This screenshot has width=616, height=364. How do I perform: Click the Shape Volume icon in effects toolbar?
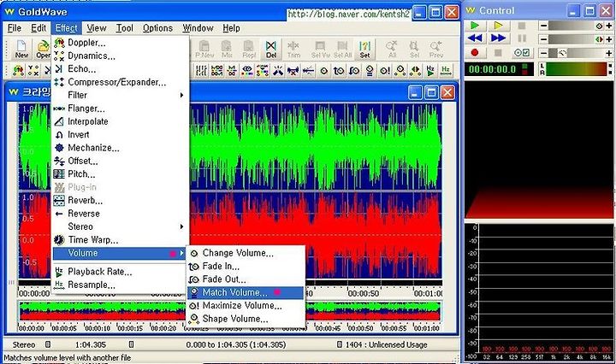click(400, 71)
